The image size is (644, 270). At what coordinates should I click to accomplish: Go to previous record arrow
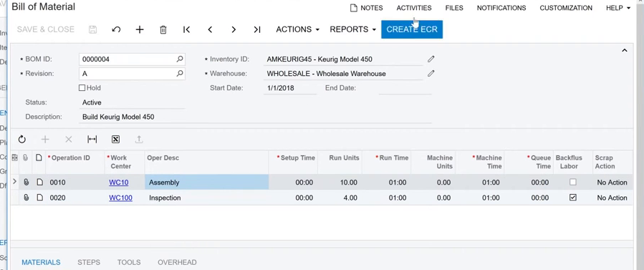pos(210,29)
